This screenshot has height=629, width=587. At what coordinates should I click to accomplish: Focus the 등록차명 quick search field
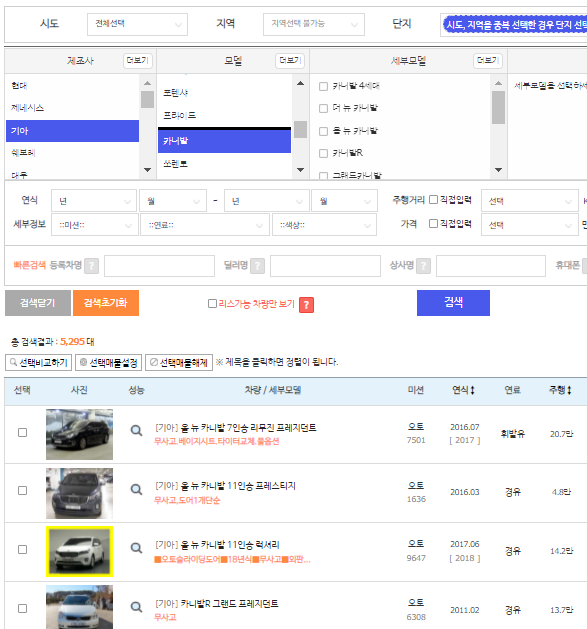click(159, 266)
